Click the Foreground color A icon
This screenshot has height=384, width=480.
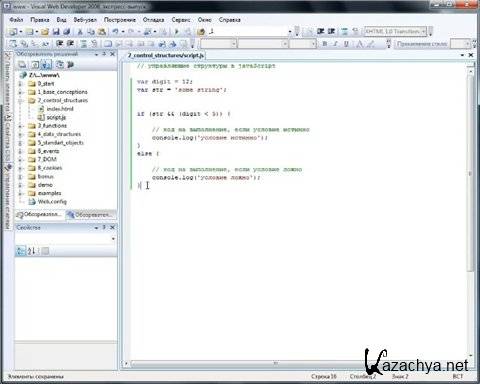tap(359, 44)
